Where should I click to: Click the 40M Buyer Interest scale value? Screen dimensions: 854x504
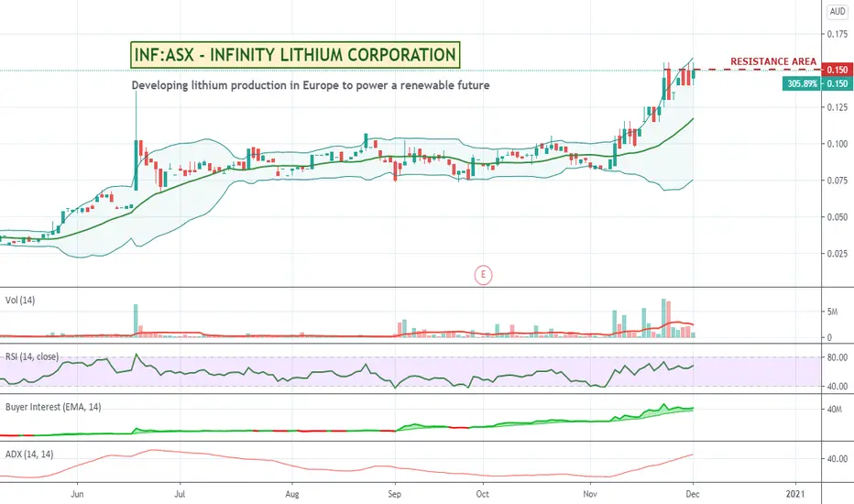pyautogui.click(x=835, y=410)
